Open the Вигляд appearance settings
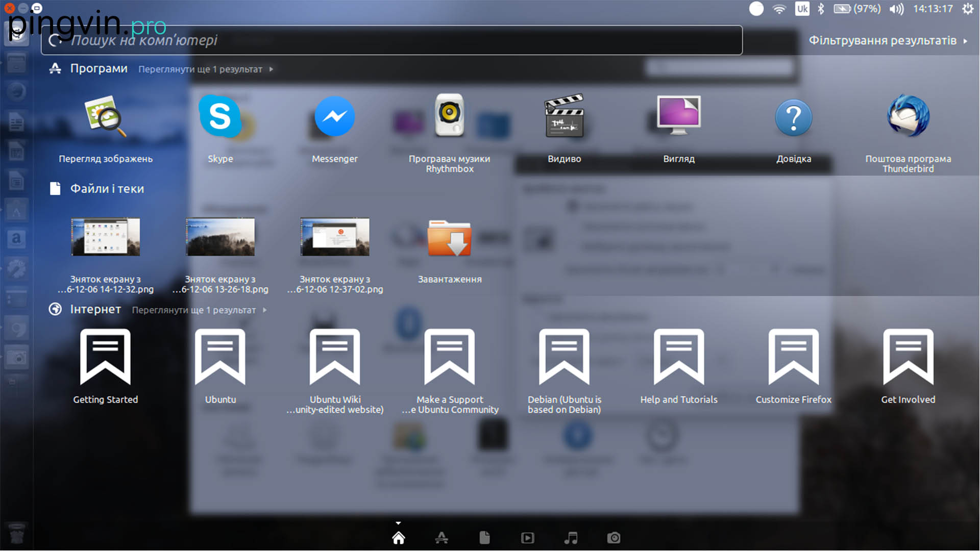Viewport: 980px width, 551px height. point(679,116)
